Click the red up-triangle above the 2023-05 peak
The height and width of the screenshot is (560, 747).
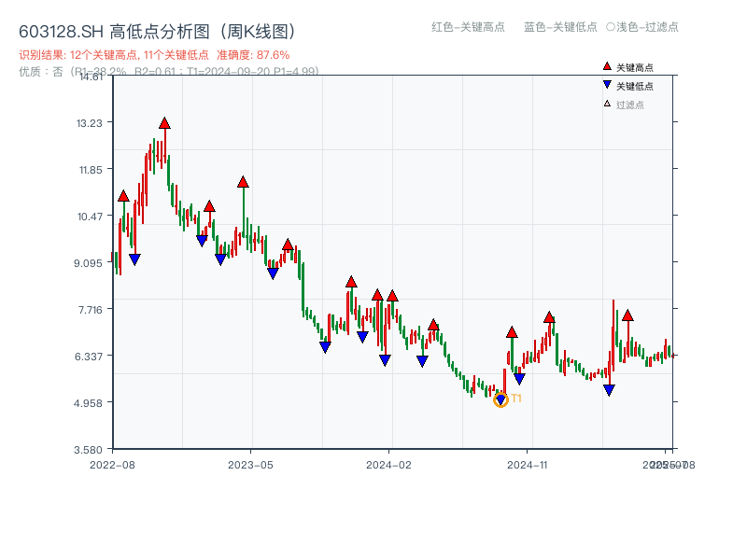244,183
